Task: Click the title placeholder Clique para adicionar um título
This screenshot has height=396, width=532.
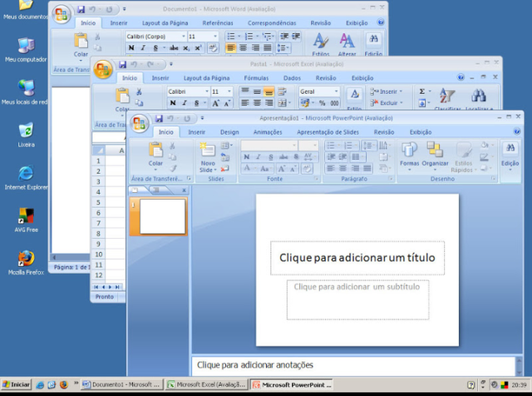Action: click(x=357, y=258)
